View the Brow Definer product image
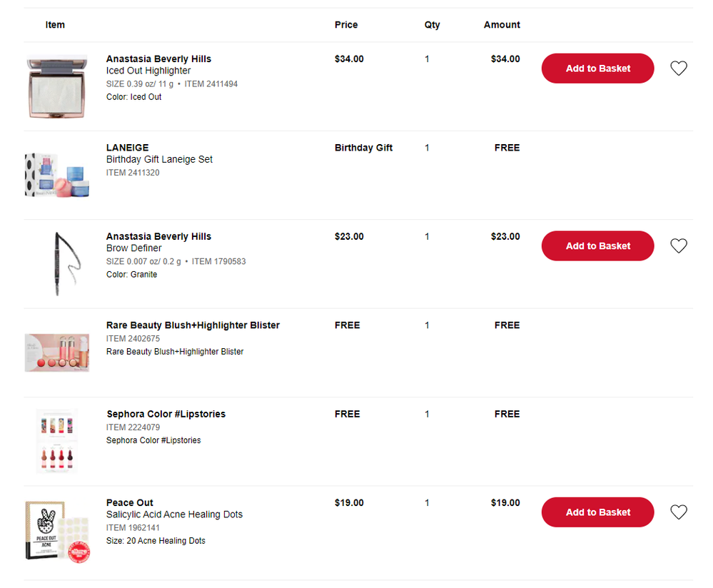 click(x=56, y=262)
